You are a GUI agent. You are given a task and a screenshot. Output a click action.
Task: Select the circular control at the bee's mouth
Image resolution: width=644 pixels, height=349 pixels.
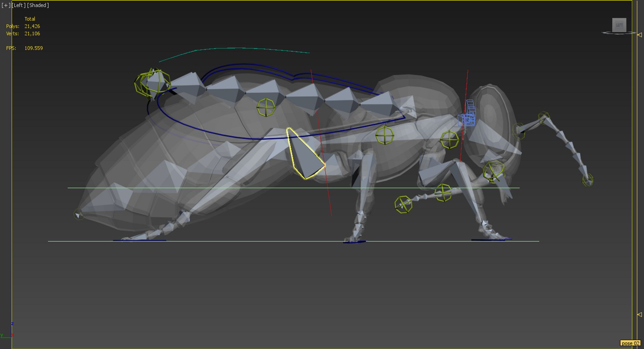(494, 171)
